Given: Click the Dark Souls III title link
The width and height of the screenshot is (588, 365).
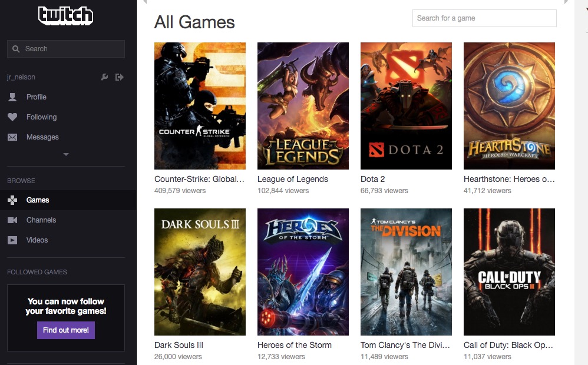Looking at the screenshot, I should [179, 345].
